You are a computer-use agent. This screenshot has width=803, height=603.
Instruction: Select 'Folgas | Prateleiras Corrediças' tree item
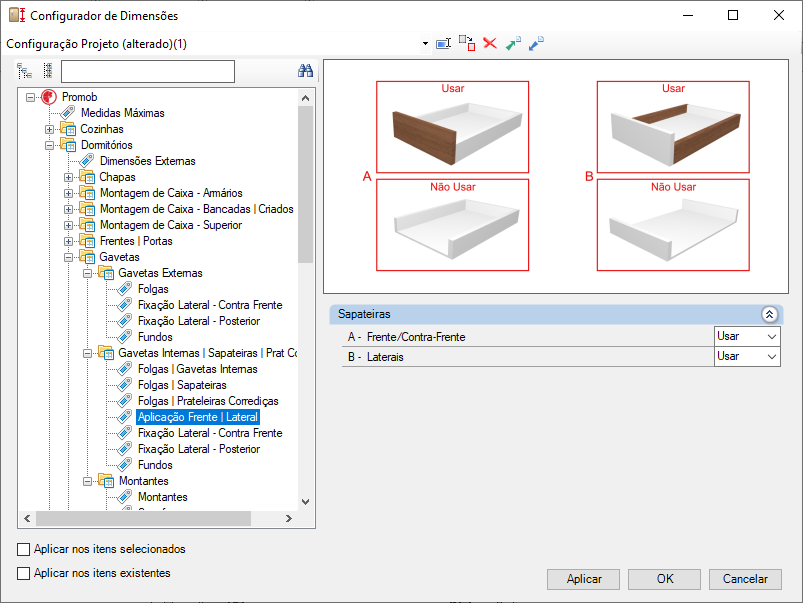[x=208, y=401]
